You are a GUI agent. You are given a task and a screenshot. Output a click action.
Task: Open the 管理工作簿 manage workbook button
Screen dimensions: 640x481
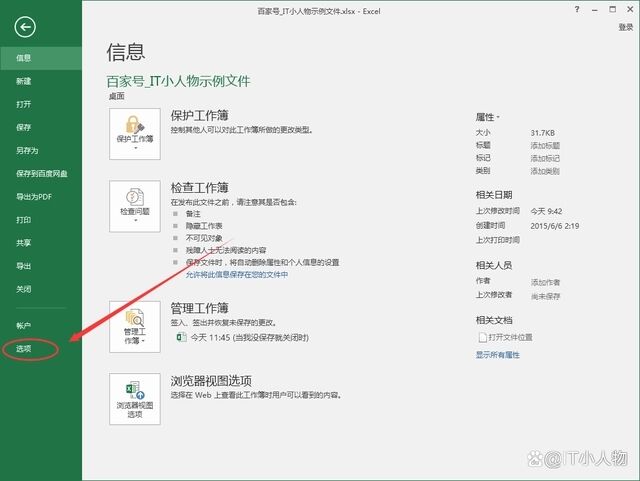coord(135,327)
